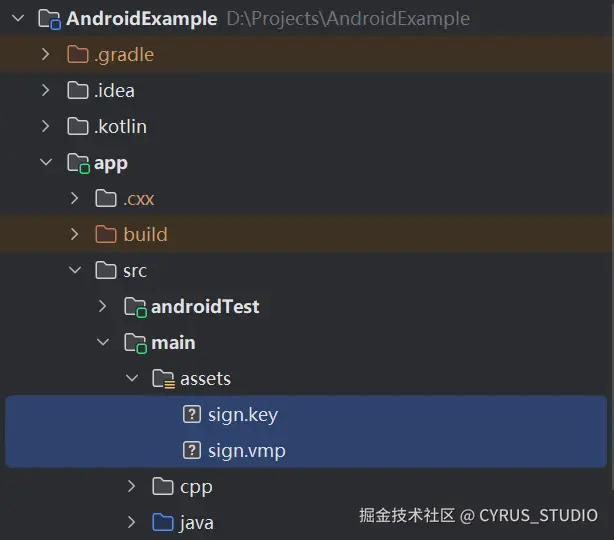Image resolution: width=614 pixels, height=540 pixels.
Task: Collapse the app module node
Action: coord(45,162)
